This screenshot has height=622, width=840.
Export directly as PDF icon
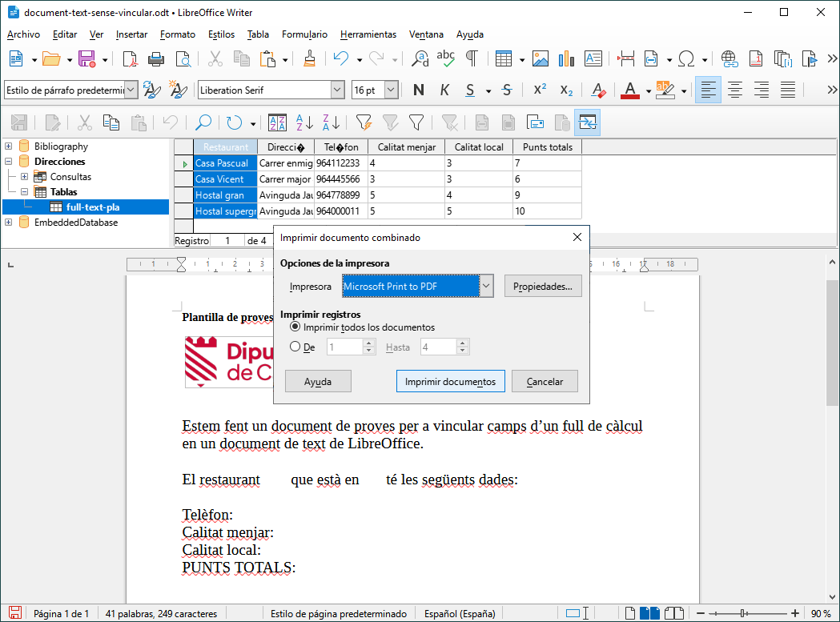pos(130,59)
